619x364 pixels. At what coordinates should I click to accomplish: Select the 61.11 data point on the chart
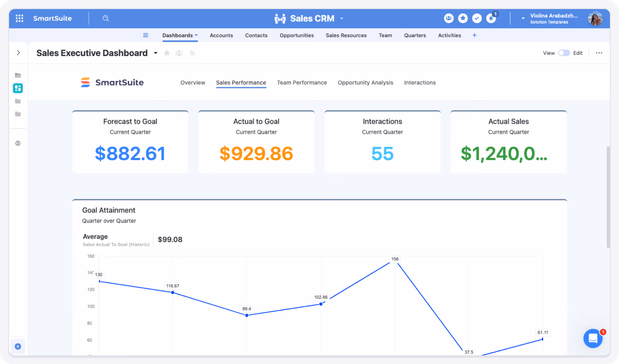[543, 339]
